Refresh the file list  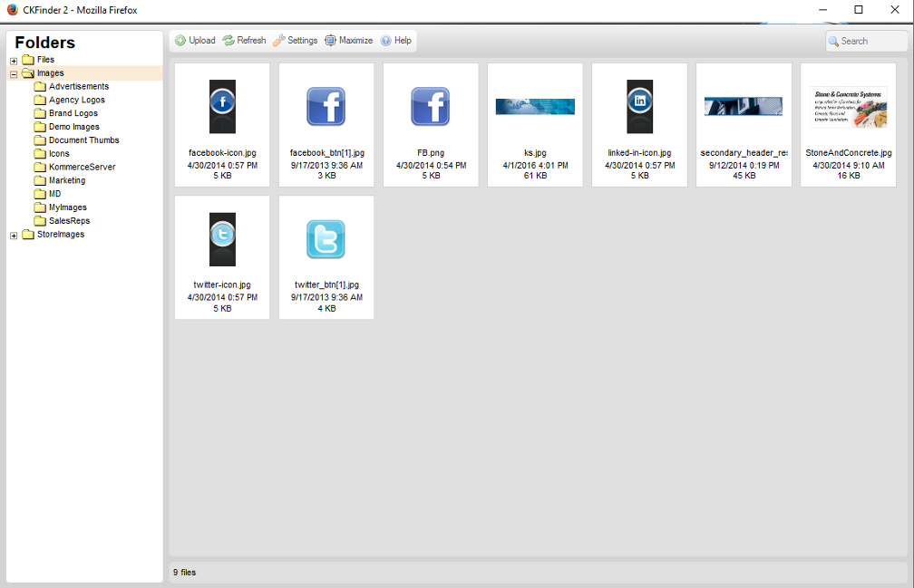228,41
